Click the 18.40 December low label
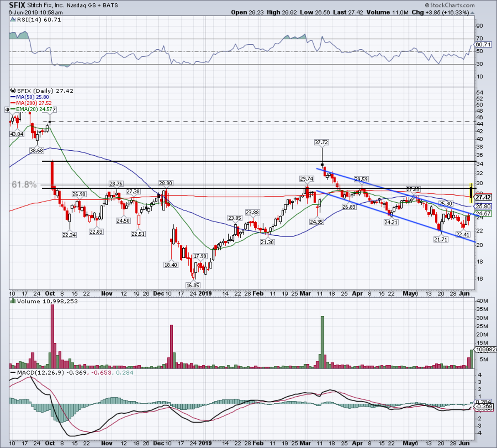497x448 pixels. click(x=171, y=265)
